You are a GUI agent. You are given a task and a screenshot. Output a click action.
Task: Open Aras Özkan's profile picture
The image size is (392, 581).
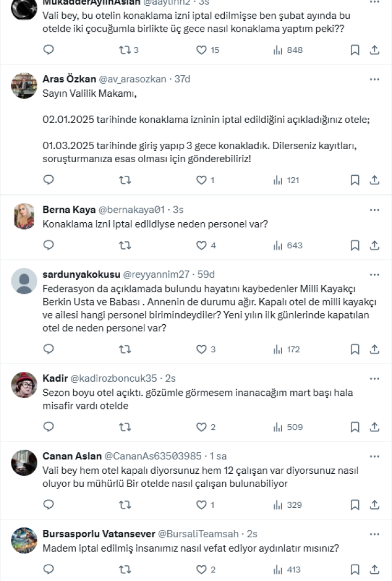point(24,86)
